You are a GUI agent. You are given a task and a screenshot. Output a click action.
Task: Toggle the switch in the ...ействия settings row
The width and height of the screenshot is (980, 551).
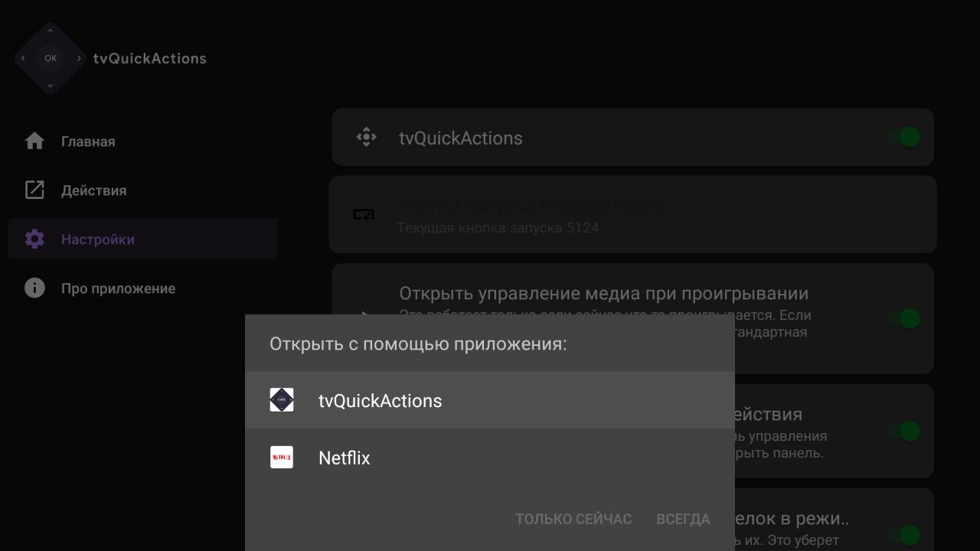[904, 431]
